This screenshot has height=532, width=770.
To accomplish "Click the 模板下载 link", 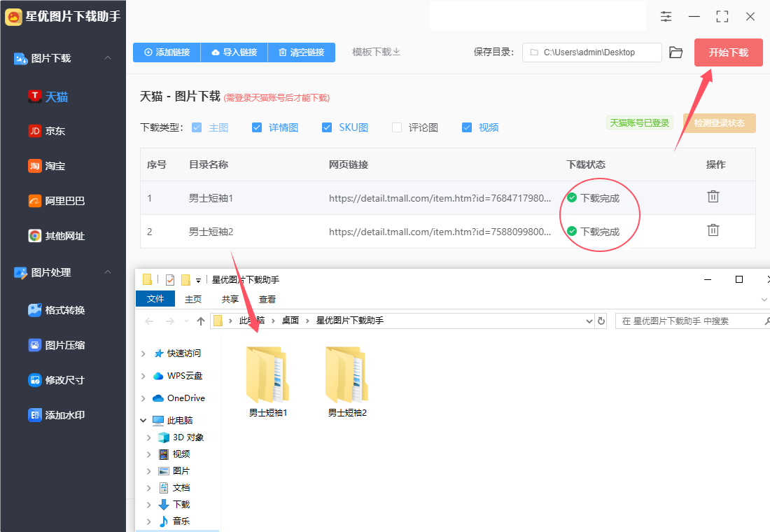I will [x=376, y=52].
